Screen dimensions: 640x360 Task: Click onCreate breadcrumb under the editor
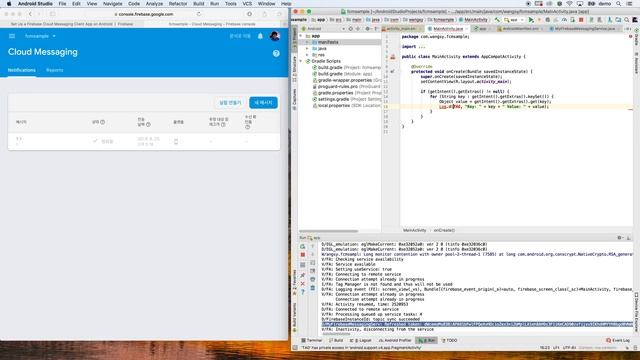click(444, 231)
